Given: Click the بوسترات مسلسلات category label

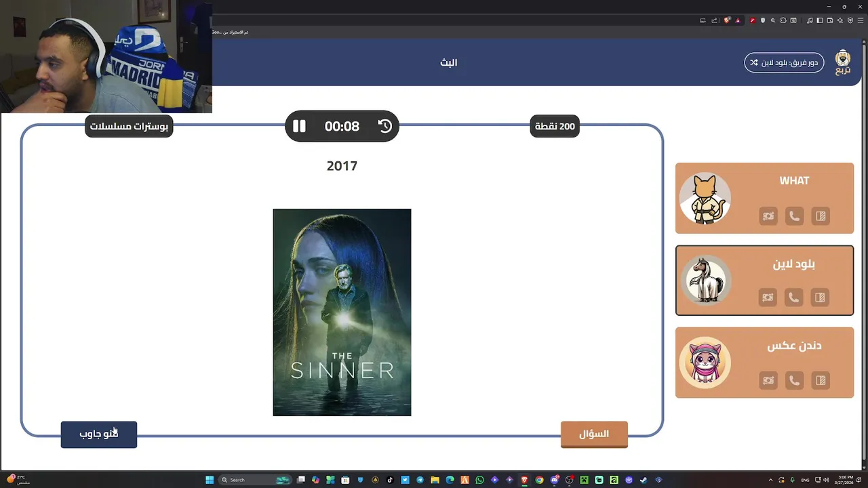Looking at the screenshot, I should 129,126.
